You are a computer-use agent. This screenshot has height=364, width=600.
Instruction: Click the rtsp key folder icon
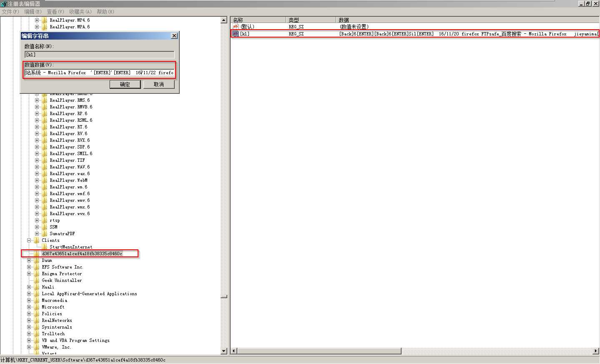pyautogui.click(x=45, y=220)
